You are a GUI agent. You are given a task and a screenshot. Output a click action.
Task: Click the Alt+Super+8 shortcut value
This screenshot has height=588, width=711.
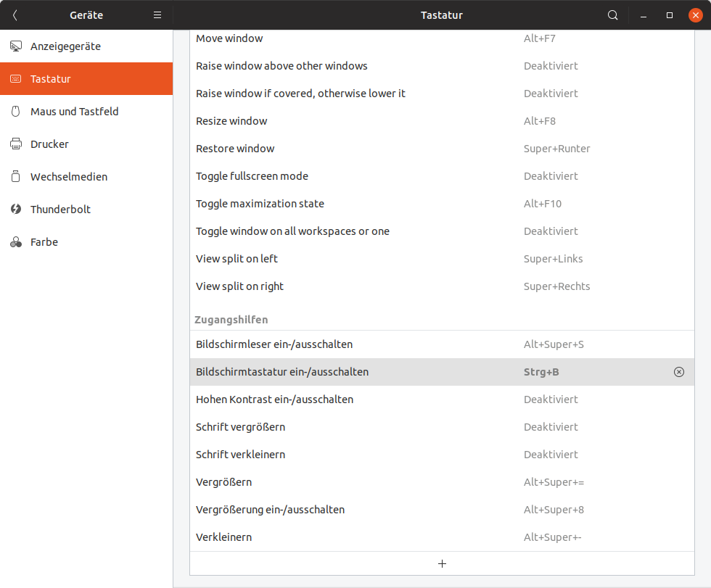[554, 510]
